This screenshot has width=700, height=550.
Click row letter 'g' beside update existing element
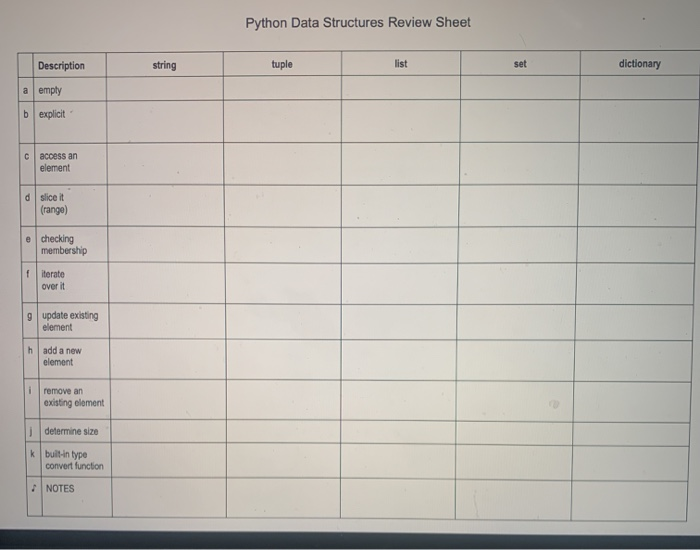[29, 316]
